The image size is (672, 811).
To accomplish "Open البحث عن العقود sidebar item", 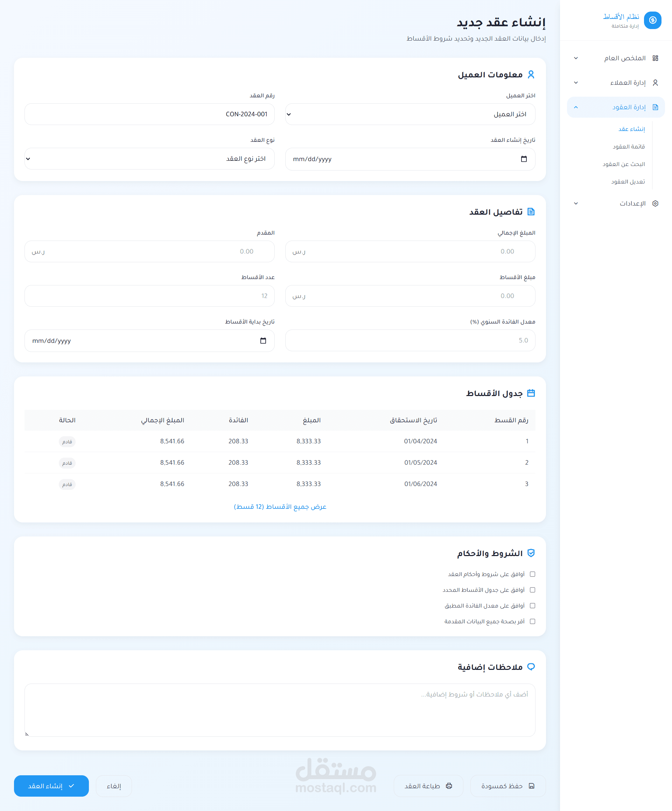I will coord(623,164).
